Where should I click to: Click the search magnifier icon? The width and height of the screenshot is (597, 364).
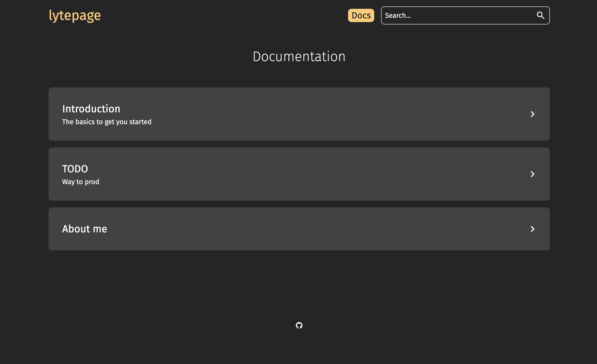click(541, 15)
